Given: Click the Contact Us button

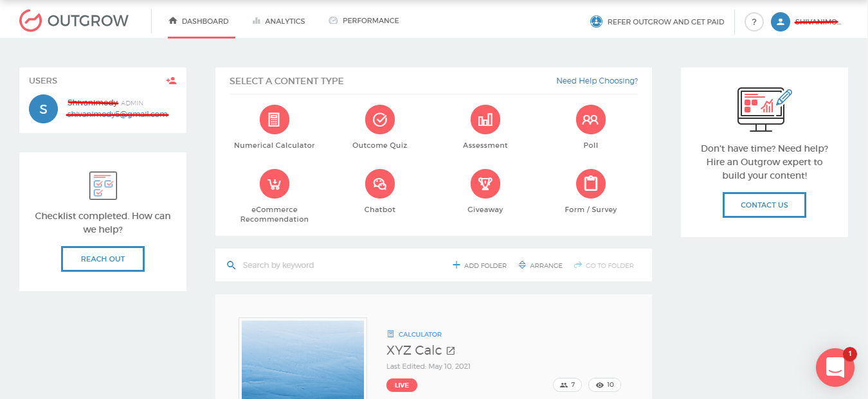Looking at the screenshot, I should pyautogui.click(x=764, y=205).
